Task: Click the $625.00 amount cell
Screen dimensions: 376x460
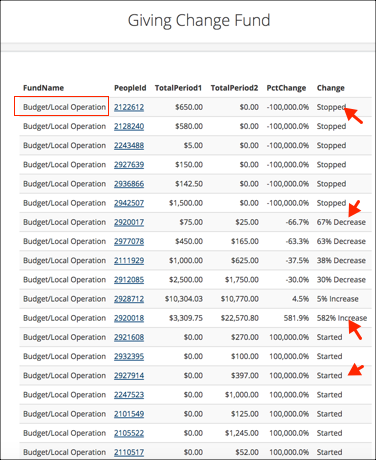Action: [245, 261]
